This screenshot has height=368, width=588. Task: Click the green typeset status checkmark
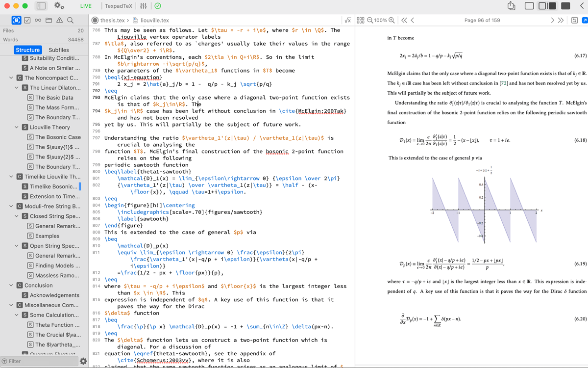157,6
